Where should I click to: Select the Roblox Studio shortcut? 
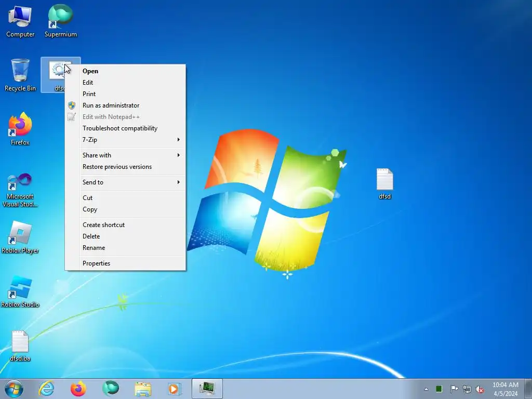coord(20,291)
